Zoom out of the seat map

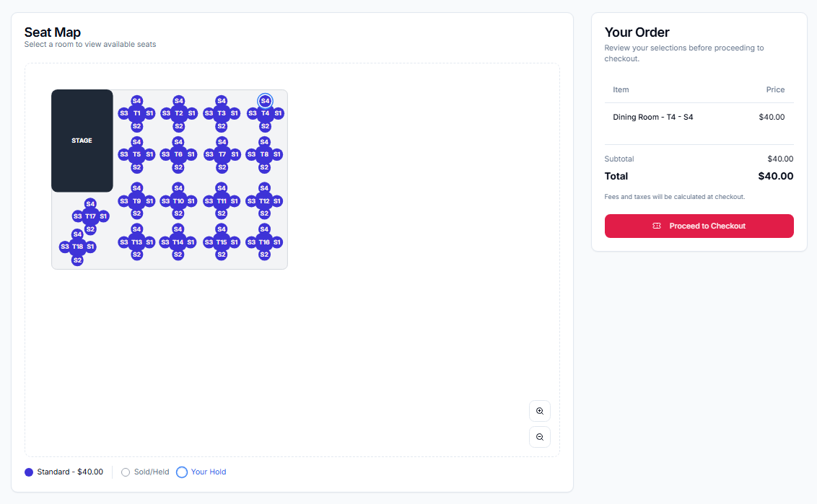[x=539, y=436]
